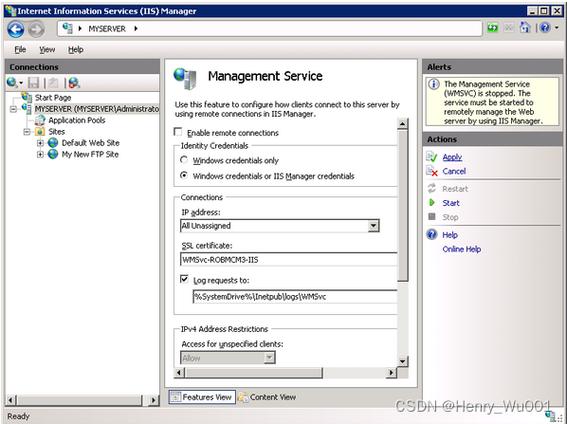Enable remote connections checkbox
Screen dimensions: 567x424
pyautogui.click(x=178, y=132)
